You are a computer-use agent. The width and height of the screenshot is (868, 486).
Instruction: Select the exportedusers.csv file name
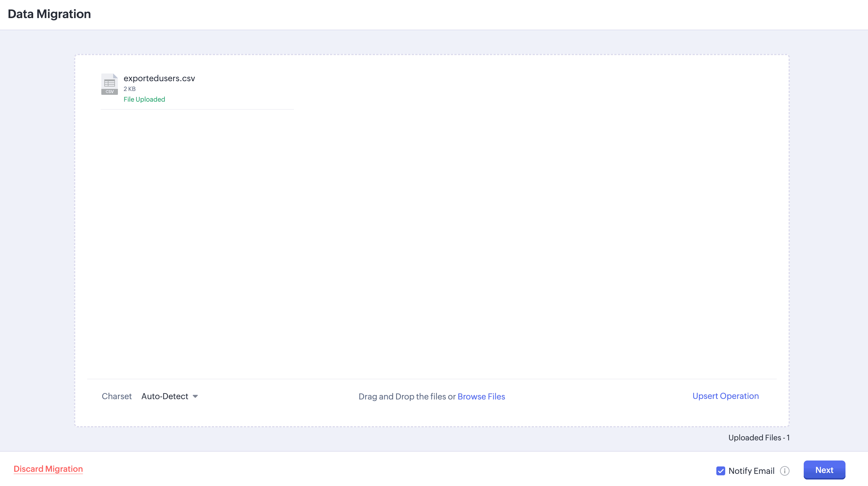159,78
